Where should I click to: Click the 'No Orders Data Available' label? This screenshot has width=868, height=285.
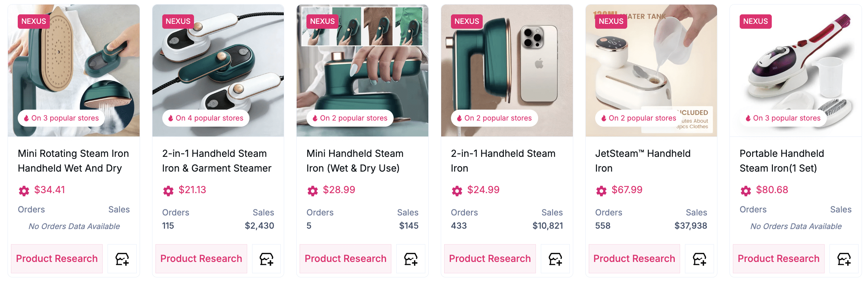click(x=74, y=226)
